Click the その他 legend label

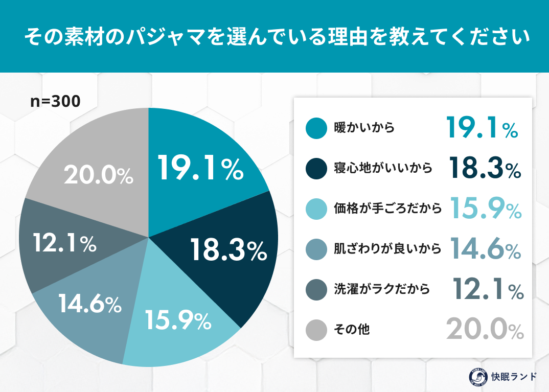point(352,329)
